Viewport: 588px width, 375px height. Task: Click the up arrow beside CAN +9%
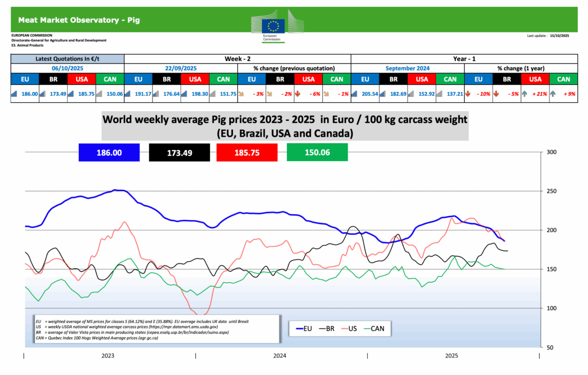[x=553, y=93]
